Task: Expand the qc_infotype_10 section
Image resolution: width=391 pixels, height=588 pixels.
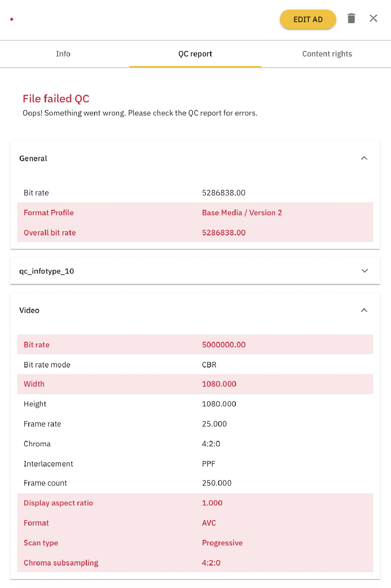Action: (364, 271)
